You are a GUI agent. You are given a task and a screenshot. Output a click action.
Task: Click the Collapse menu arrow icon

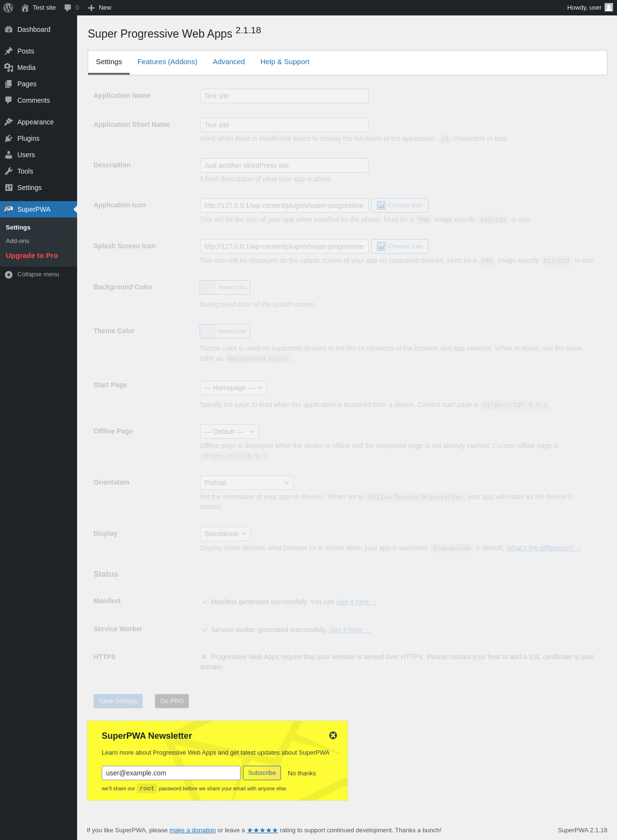(9, 274)
